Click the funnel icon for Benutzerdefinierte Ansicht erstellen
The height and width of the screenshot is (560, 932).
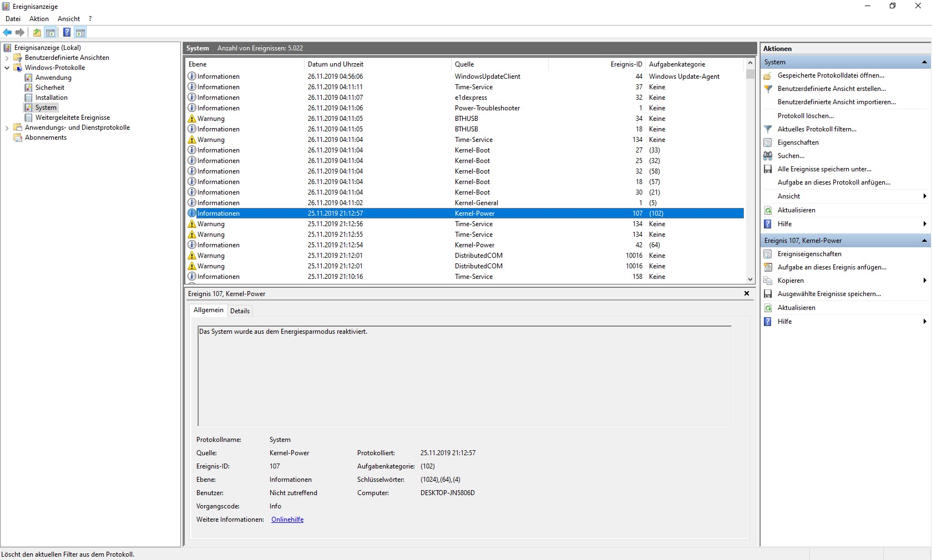coord(768,89)
